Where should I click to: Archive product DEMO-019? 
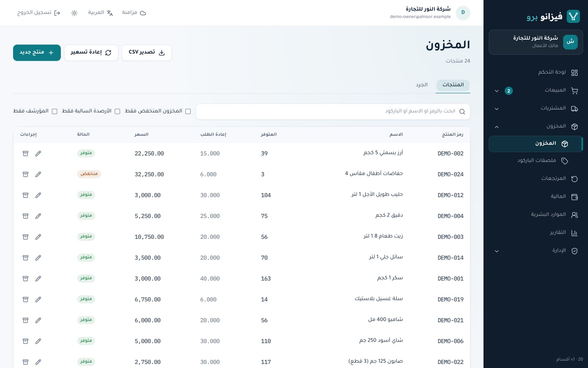[x=25, y=299]
